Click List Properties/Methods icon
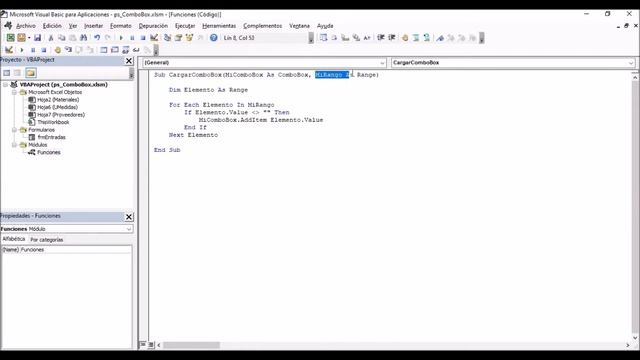Image resolution: width=640 pixels, height=360 pixels. [x=323, y=38]
